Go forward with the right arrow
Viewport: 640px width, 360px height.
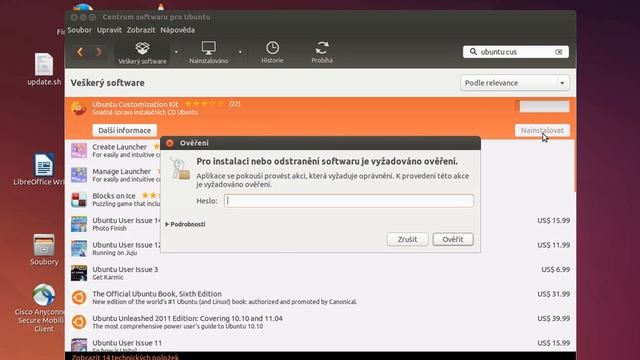click(x=99, y=52)
